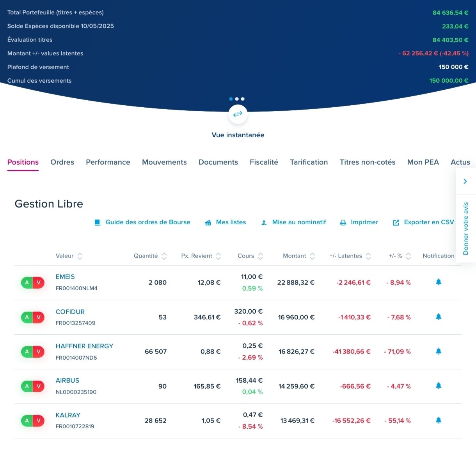Click the EMEIS notification bell

point(439,282)
